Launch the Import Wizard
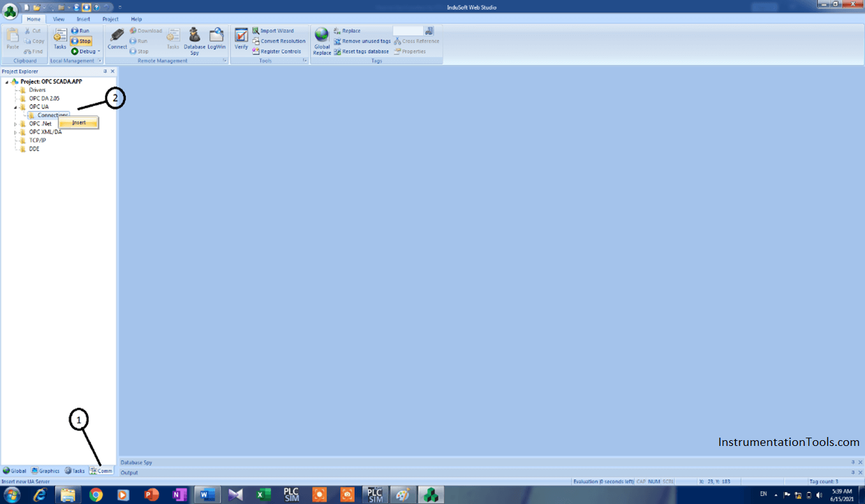 tap(273, 31)
